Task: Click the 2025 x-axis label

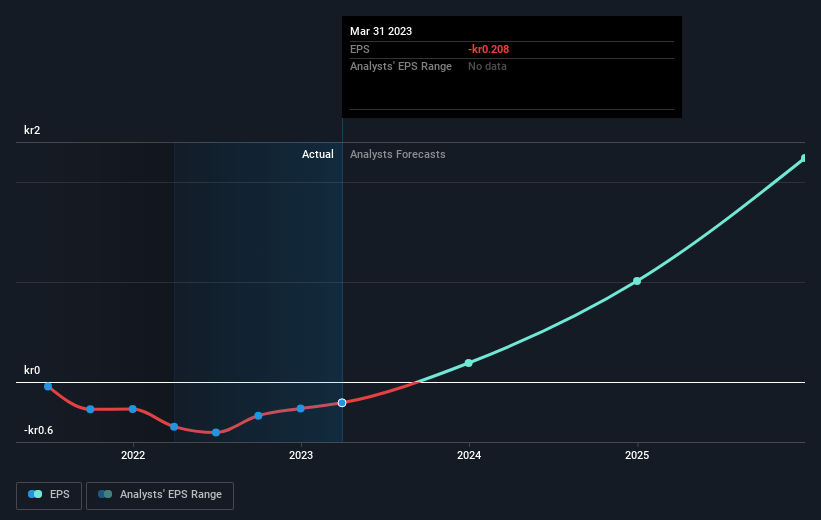Action: point(637,455)
